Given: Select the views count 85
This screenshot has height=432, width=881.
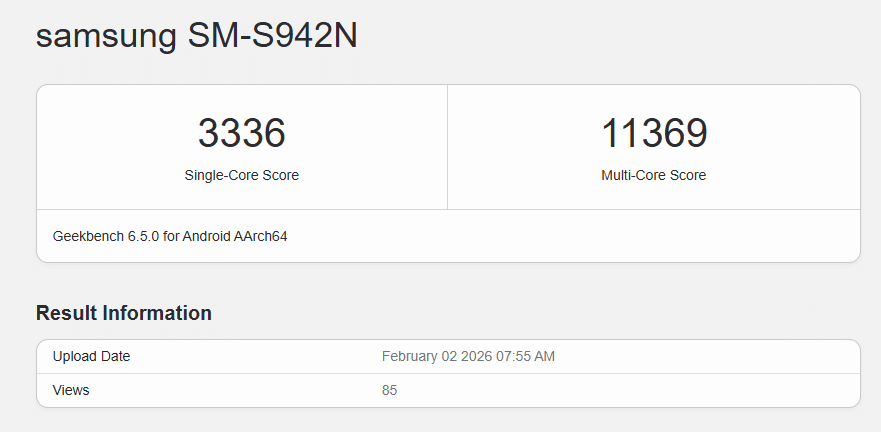Looking at the screenshot, I should 389,390.
